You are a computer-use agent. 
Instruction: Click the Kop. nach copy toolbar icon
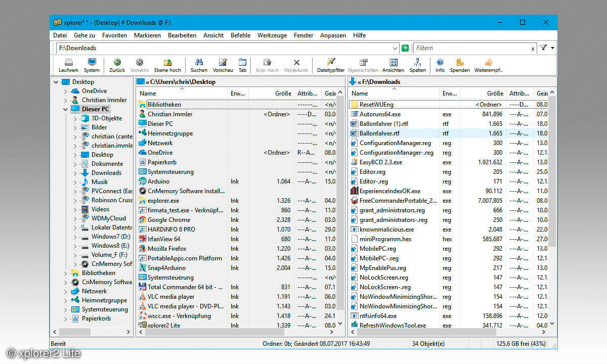coord(267,65)
